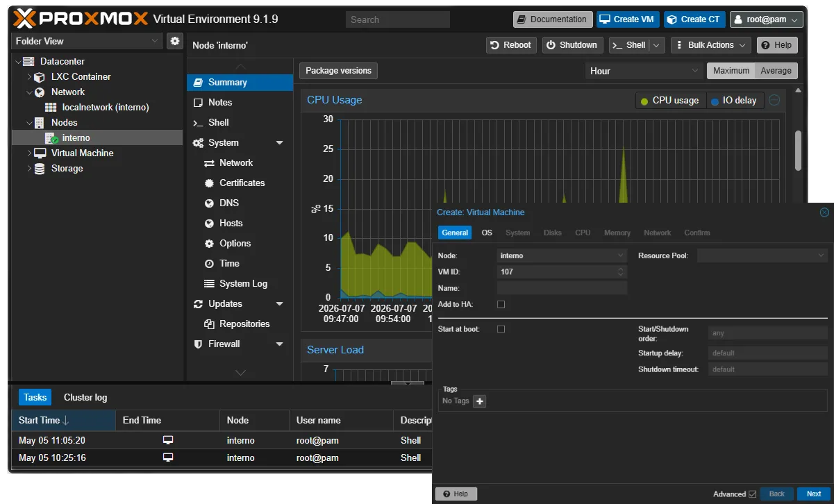Collapse the System submenu arrow
Viewport: 834px width, 504px height.
[x=280, y=143]
